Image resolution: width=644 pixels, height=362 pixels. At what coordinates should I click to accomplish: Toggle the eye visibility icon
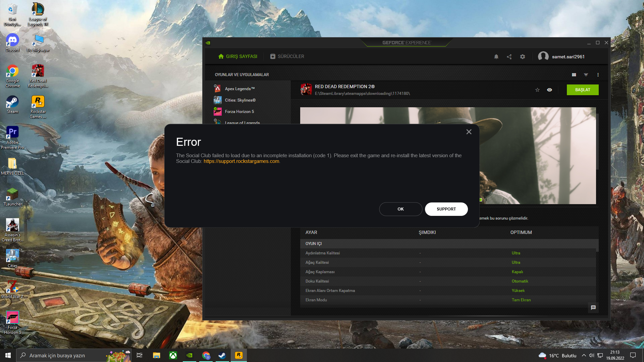pos(549,90)
